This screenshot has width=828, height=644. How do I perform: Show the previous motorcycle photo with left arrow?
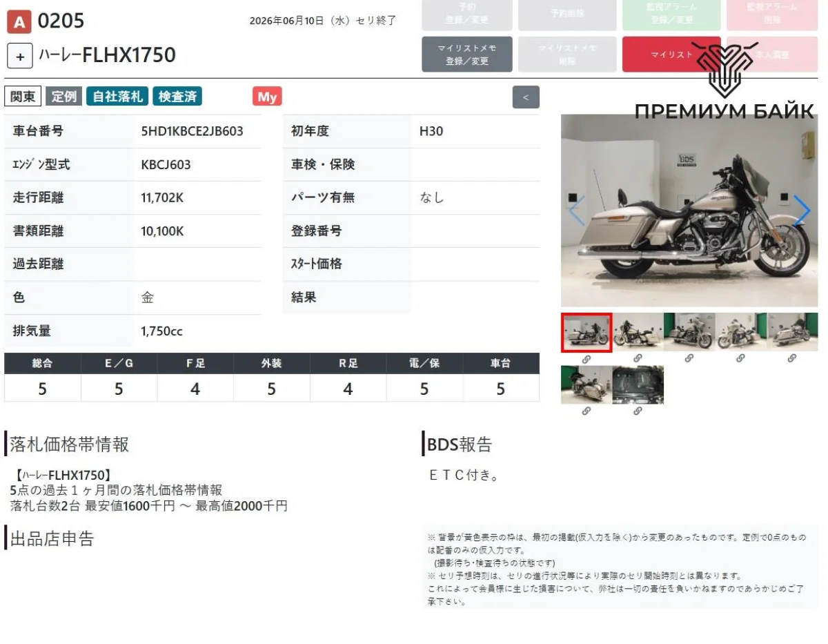pyautogui.click(x=577, y=211)
